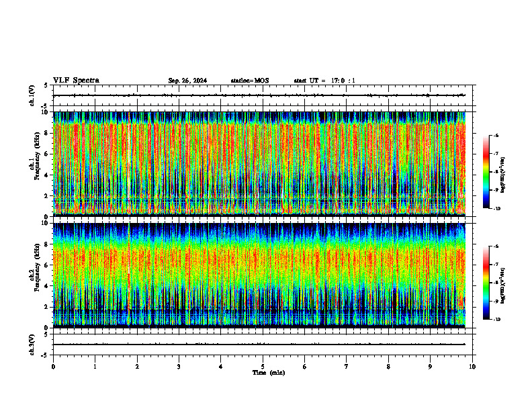Click the "-5" tick on ch.3(V) axis

[45, 355]
